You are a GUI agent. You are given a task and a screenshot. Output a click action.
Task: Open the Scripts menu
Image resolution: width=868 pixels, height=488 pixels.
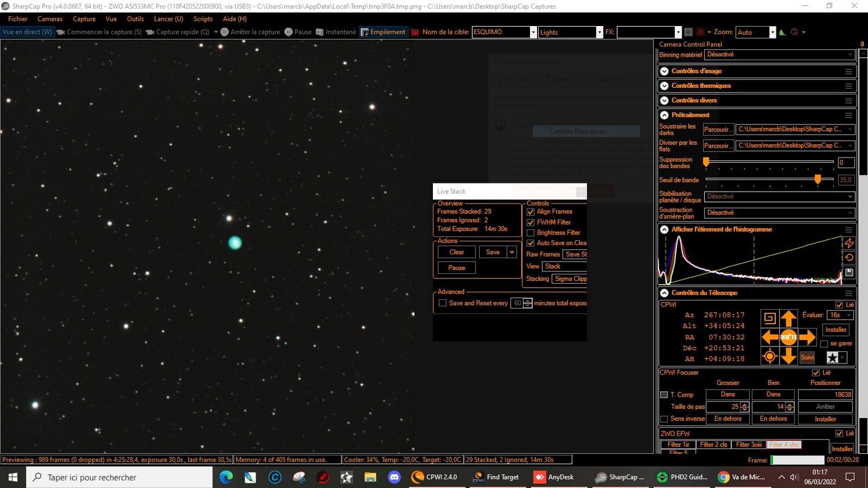[x=203, y=19]
